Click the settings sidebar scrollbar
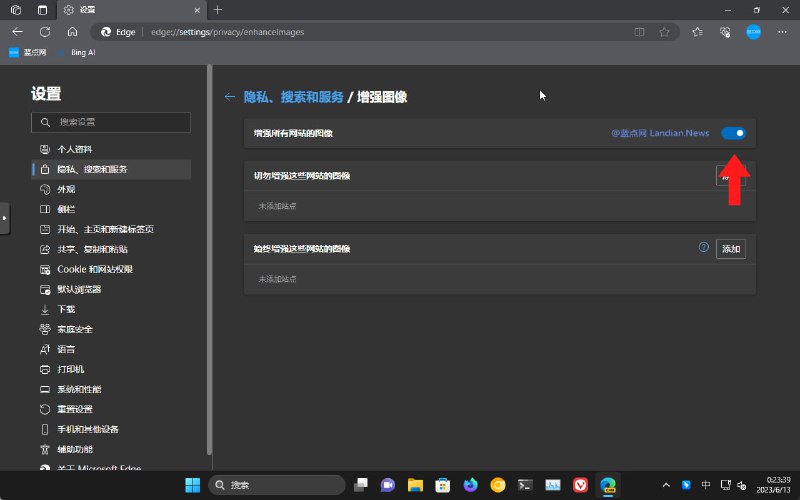Viewport: 800px width, 500px height. click(209, 259)
